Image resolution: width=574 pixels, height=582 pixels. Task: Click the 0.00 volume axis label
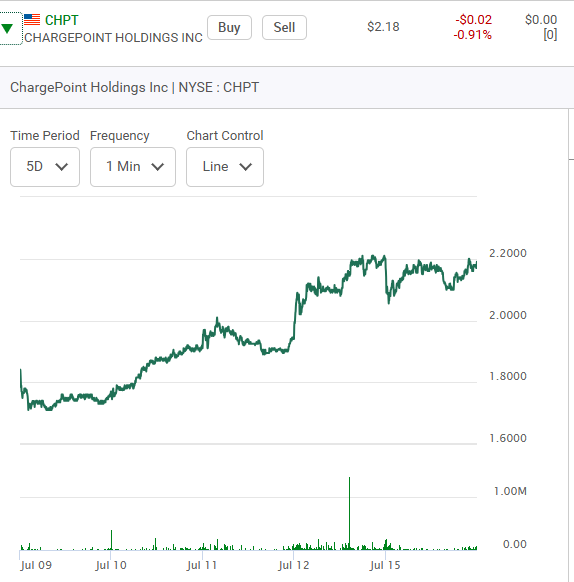tap(515, 545)
